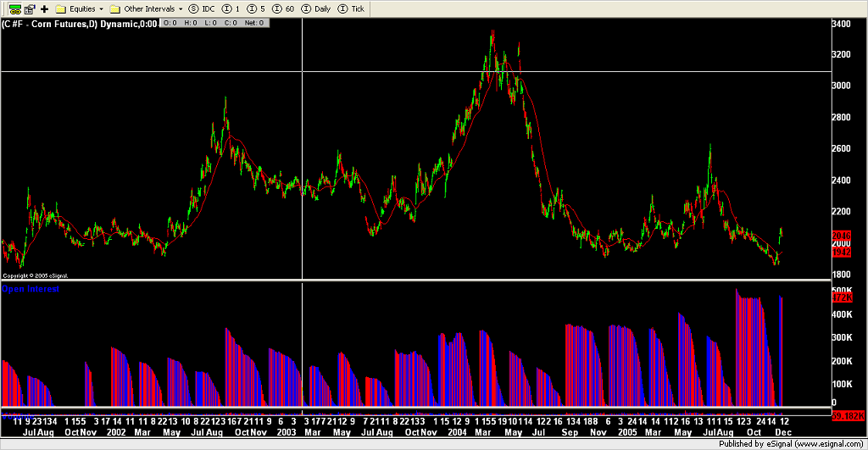Click the green link-chain toolbar icon
This screenshot has width=868, height=450.
tap(15, 8)
